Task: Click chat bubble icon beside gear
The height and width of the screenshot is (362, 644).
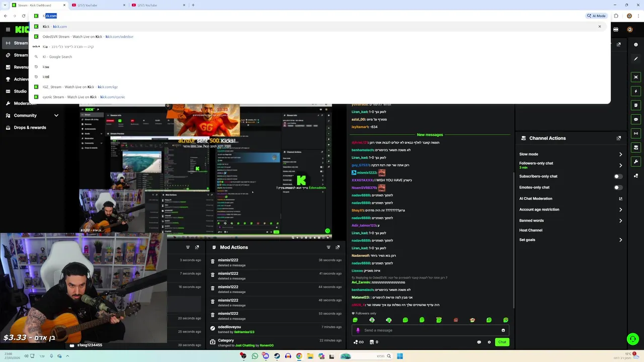Action: (x=479, y=342)
